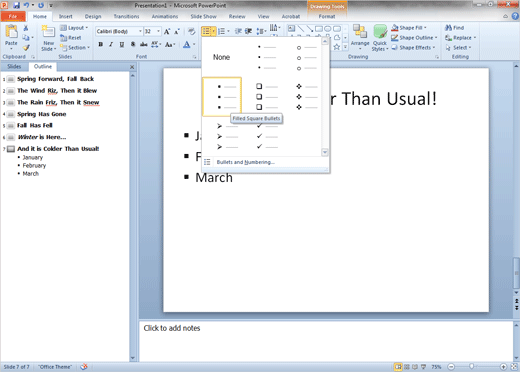Open the Change Case Aa dropdown
Viewport: 520px width, 372px height.
pyautogui.click(x=170, y=45)
